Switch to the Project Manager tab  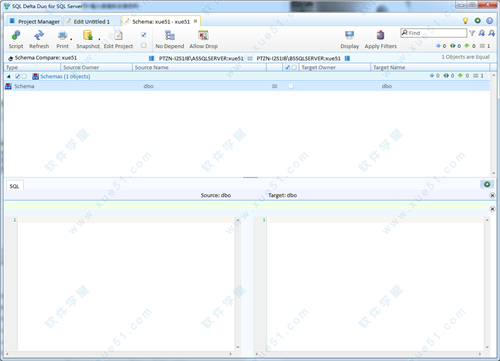coord(34,21)
